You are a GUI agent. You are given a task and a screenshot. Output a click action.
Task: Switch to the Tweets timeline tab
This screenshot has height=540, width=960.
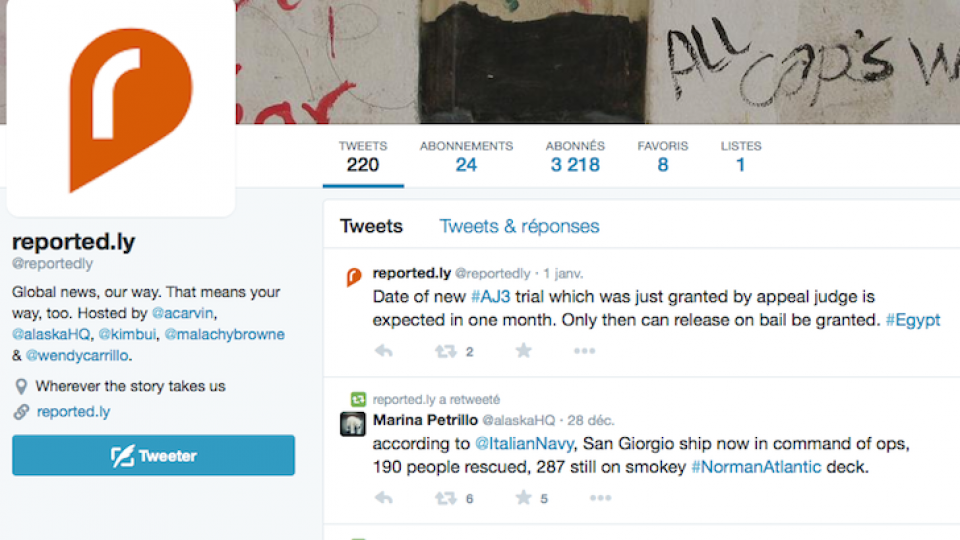(371, 226)
